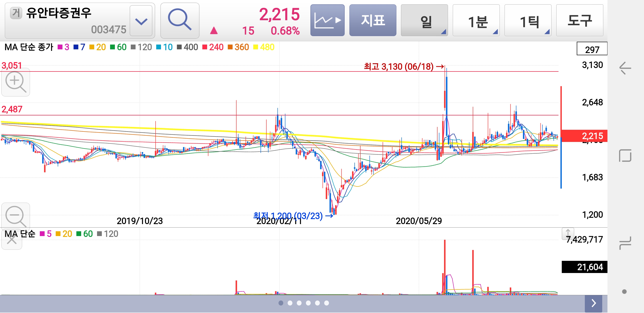Open the 1분 minute interval dropdown
Screen dimensions: 644x313
(476, 20)
